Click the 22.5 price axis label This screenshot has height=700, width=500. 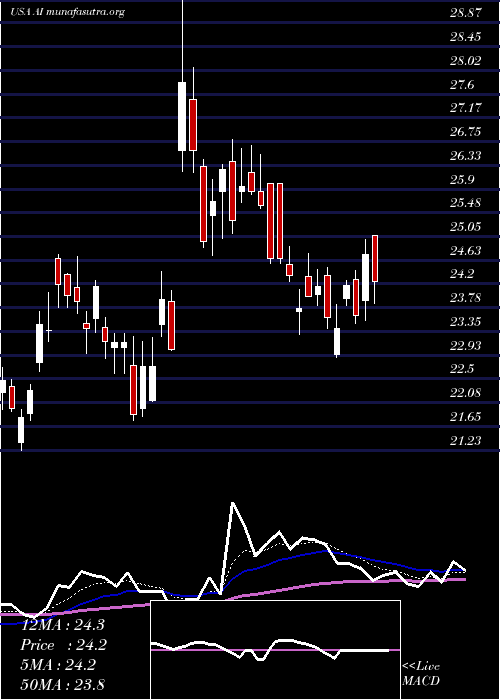tap(462, 369)
